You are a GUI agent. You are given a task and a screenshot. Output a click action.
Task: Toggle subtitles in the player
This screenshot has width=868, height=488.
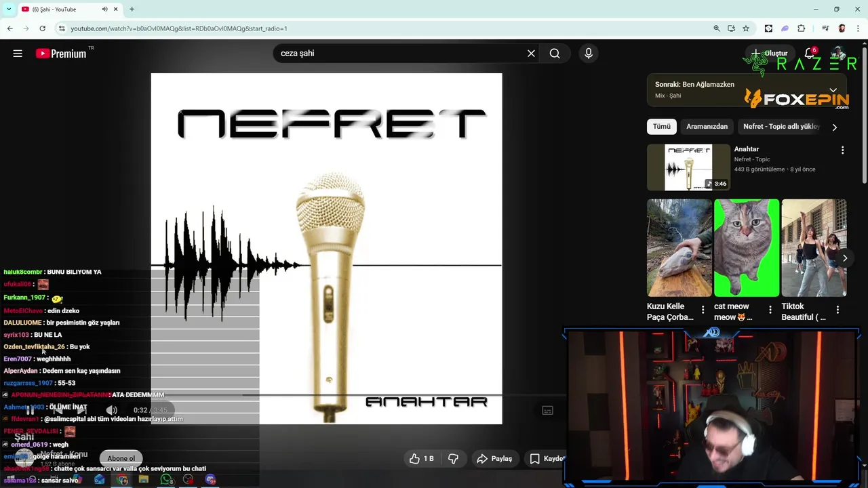(547, 410)
